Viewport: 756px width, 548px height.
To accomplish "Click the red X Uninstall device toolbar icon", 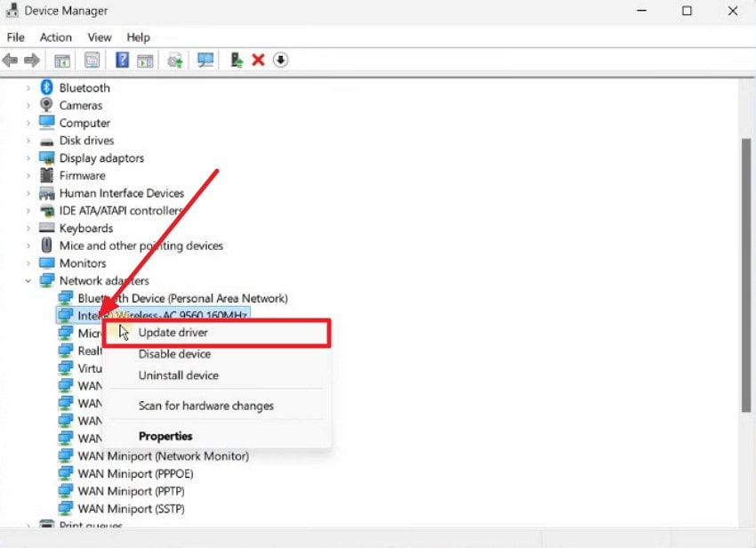I will point(259,60).
